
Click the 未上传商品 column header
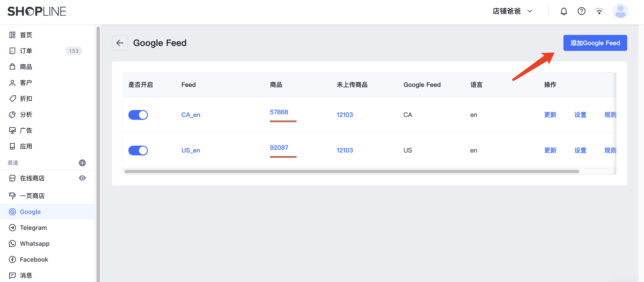352,85
